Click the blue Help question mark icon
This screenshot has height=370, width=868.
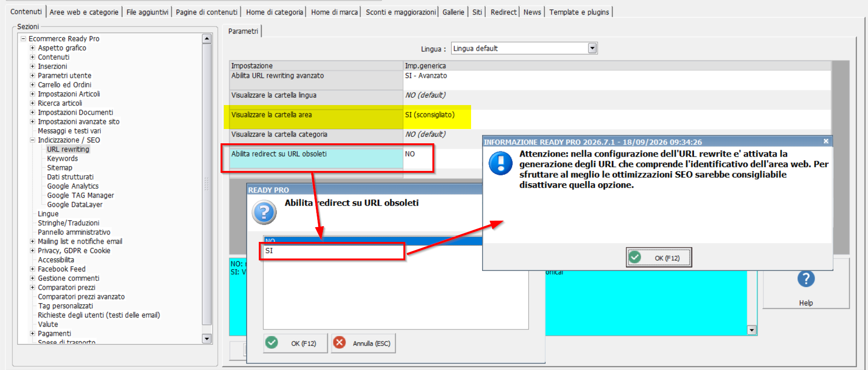[806, 279]
